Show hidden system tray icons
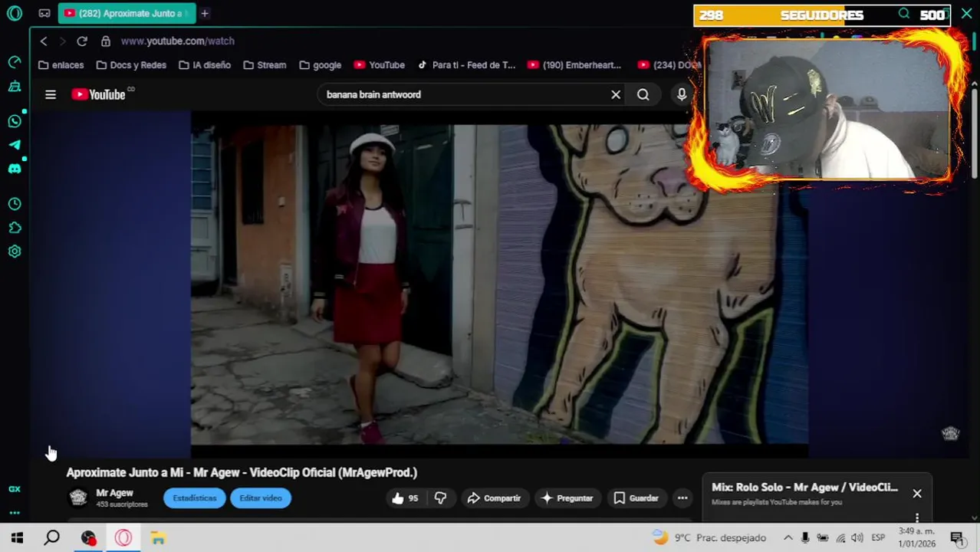Screen dimensions: 980x552 tap(788, 538)
